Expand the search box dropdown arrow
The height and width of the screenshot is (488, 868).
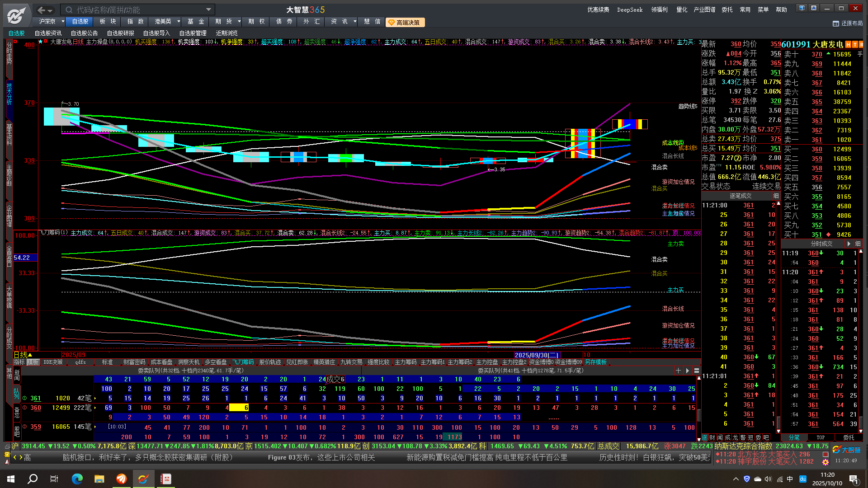click(208, 9)
